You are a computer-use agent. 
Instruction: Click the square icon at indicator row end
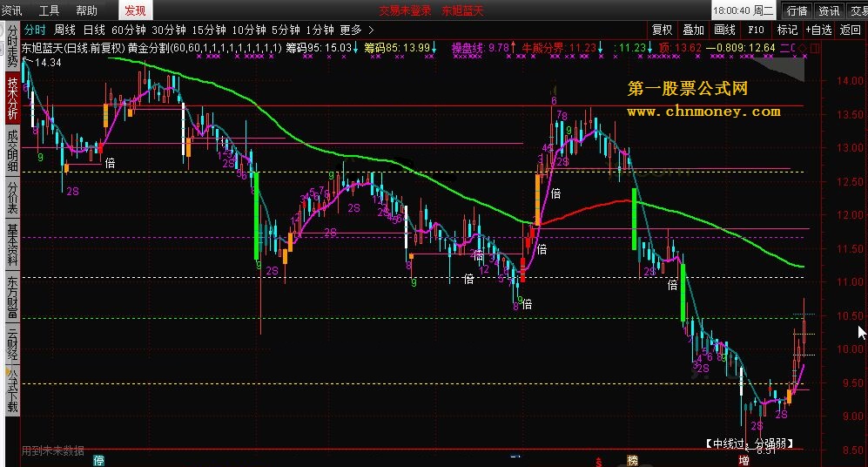pyautogui.click(x=814, y=48)
